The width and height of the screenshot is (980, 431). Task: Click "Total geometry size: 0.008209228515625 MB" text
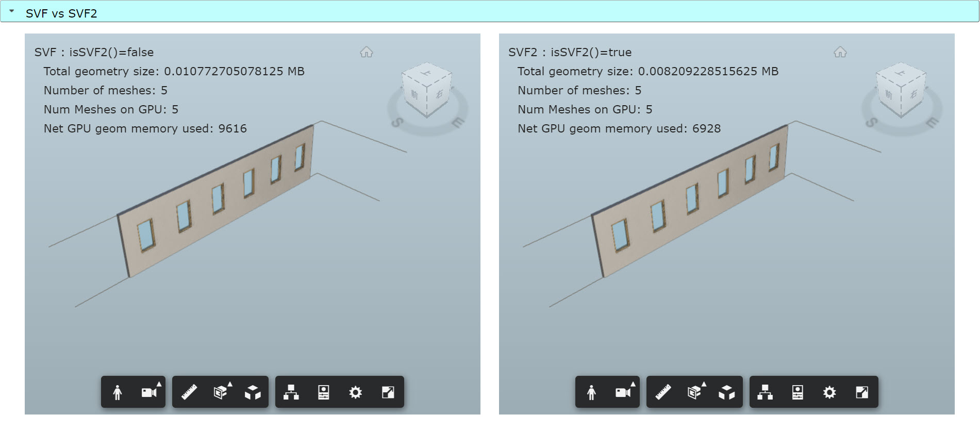pyautogui.click(x=648, y=71)
